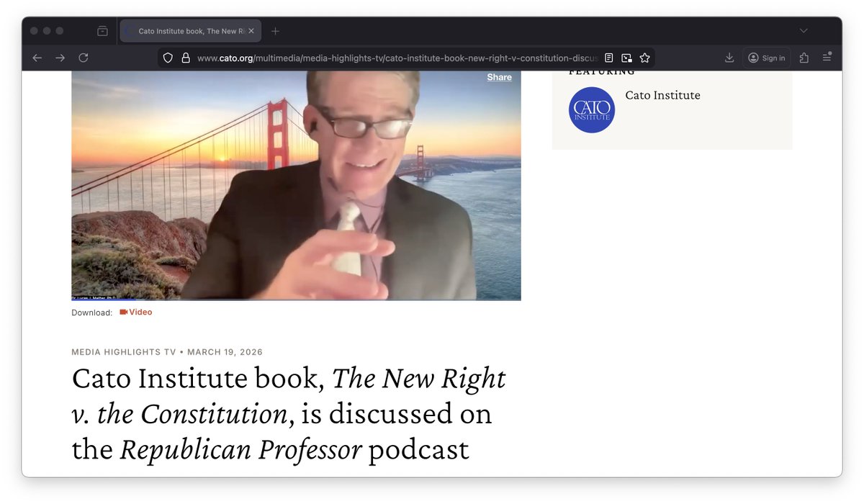864x504 pixels.
Task: Open the Extensions panel
Action: click(x=804, y=58)
